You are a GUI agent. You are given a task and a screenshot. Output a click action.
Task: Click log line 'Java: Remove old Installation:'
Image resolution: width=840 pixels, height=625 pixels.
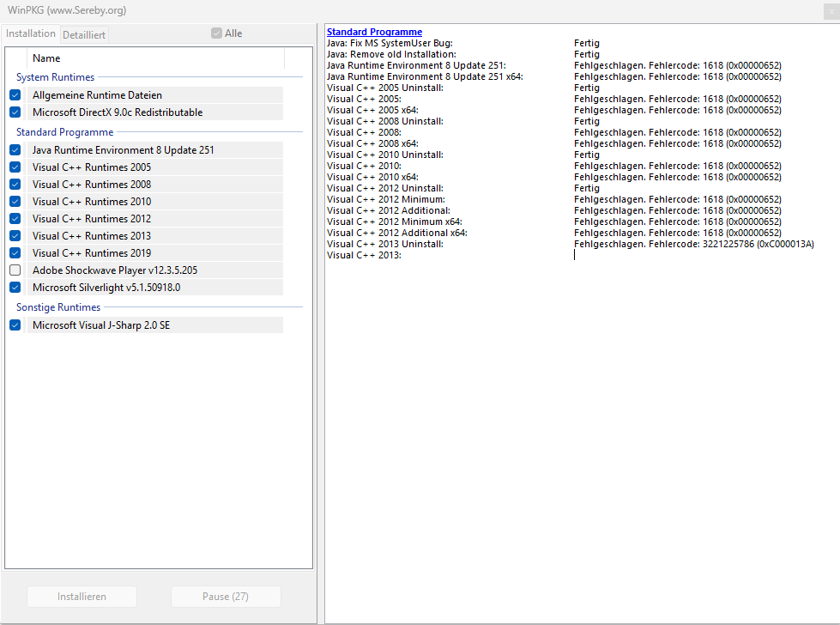[x=391, y=54]
